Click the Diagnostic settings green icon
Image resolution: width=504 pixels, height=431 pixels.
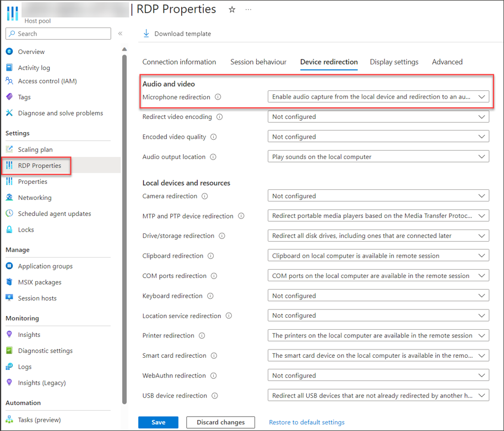coord(9,351)
